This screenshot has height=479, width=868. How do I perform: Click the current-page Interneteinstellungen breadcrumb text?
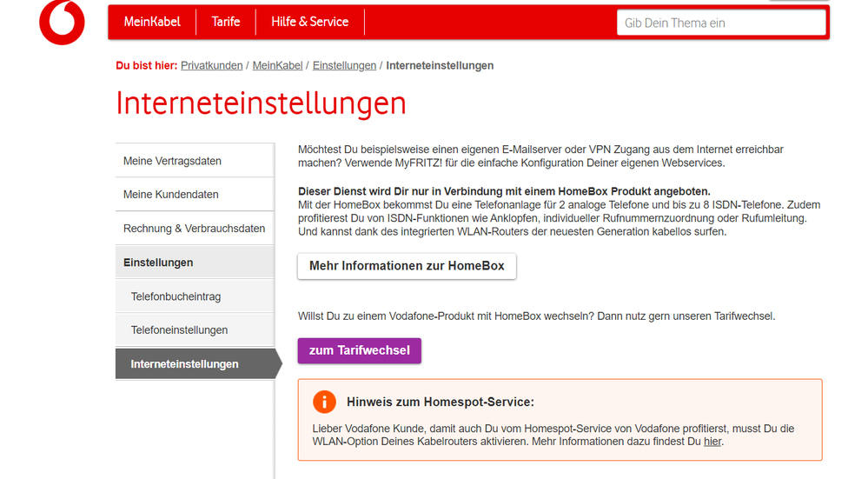(440, 65)
